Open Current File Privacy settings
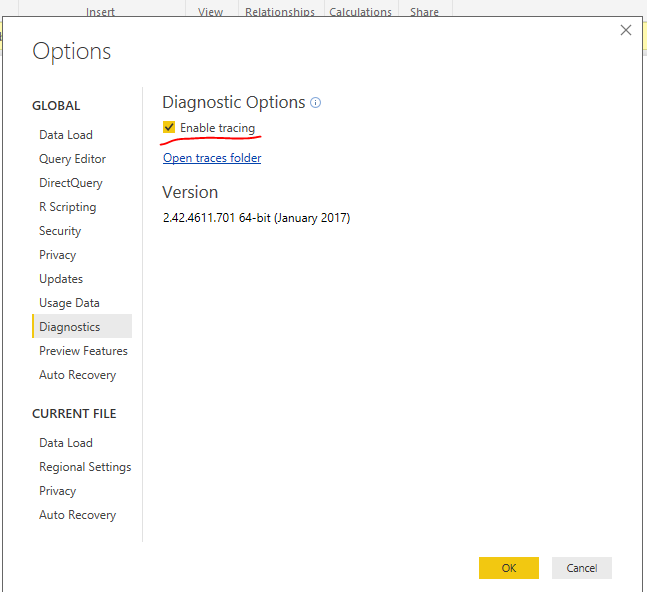647x592 pixels. (x=57, y=491)
